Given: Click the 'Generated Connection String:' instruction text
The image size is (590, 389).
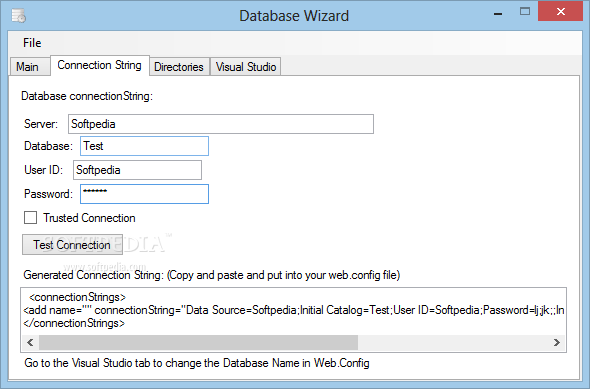Looking at the screenshot, I should click(211, 275).
